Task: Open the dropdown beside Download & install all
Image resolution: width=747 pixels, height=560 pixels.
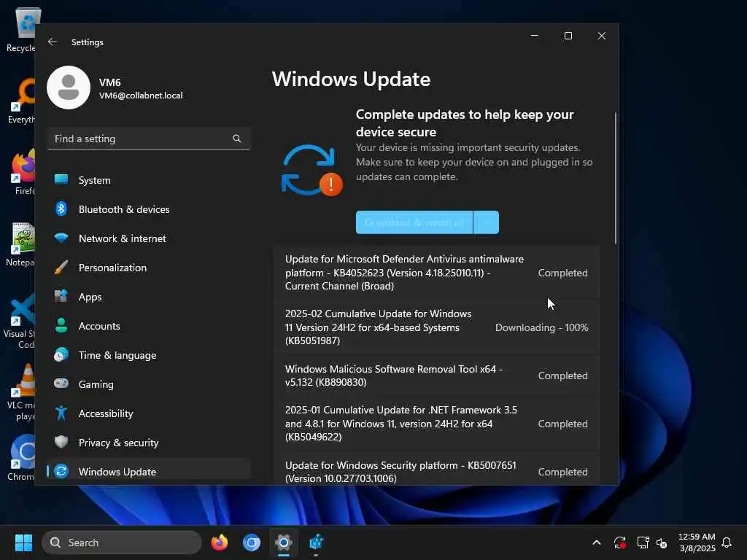Action: click(487, 222)
